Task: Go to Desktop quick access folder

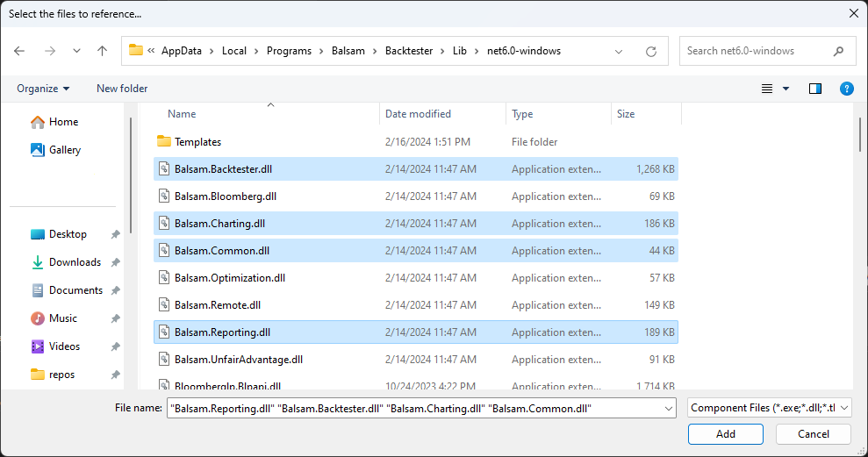Action: pos(59,234)
